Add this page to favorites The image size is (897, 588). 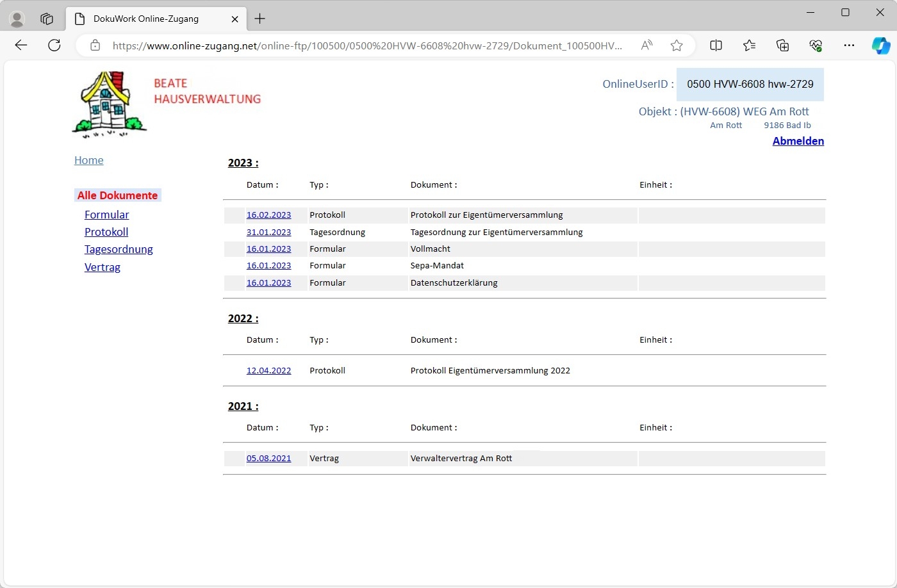coord(677,45)
